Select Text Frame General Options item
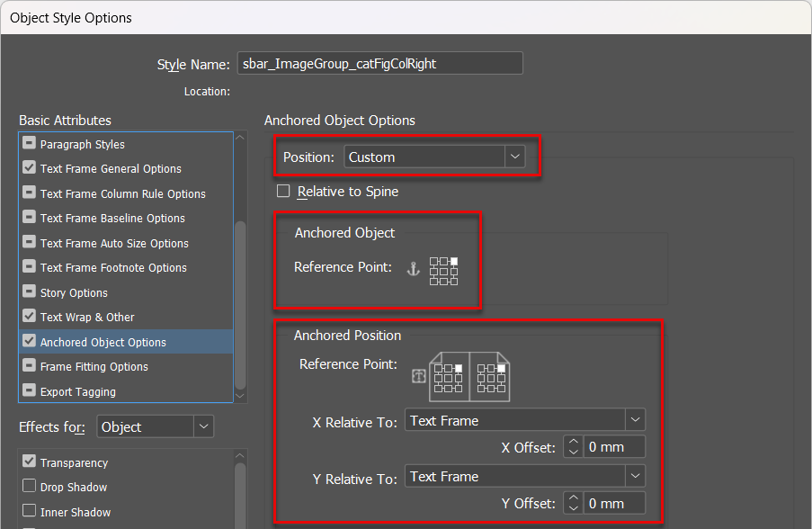 (126, 168)
